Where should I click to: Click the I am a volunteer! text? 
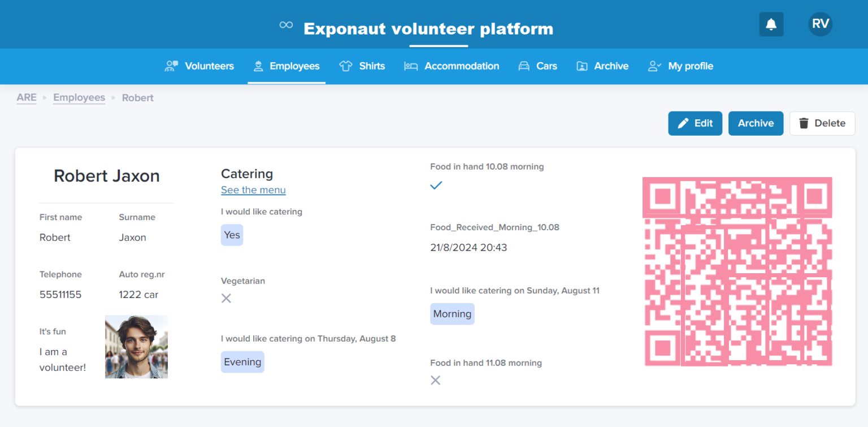click(x=63, y=360)
